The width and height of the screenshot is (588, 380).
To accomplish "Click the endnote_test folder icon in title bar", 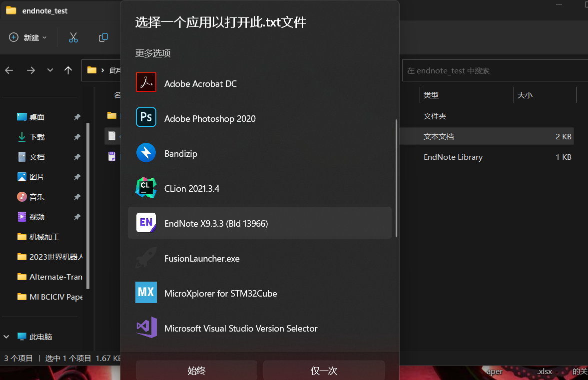I will pyautogui.click(x=11, y=10).
